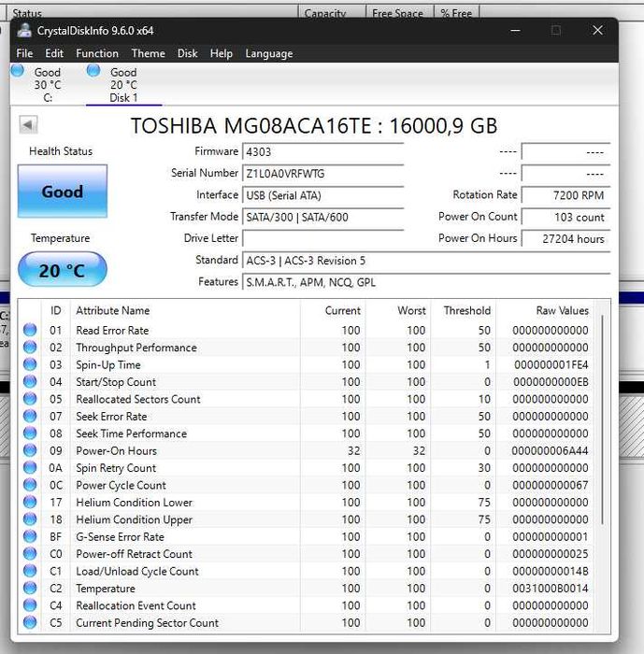Click the Worst column header
Screen dimensions: 644x654
(398, 310)
